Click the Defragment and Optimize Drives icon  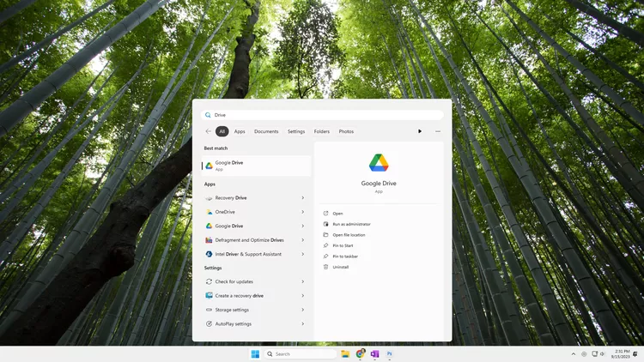(209, 240)
